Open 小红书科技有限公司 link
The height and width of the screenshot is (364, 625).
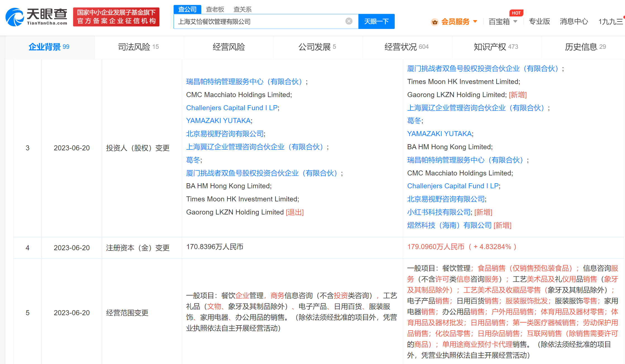(x=439, y=212)
